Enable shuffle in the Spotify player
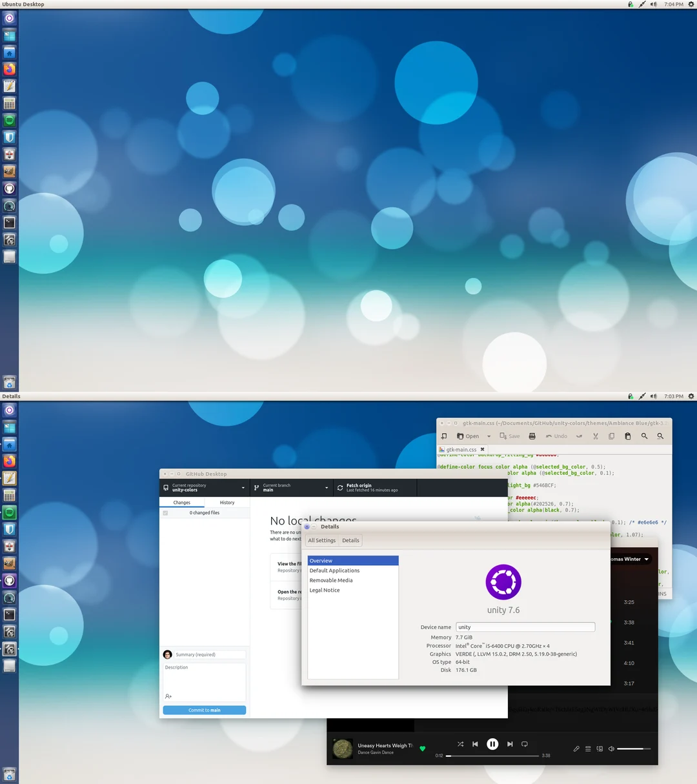The width and height of the screenshot is (697, 784). [460, 744]
